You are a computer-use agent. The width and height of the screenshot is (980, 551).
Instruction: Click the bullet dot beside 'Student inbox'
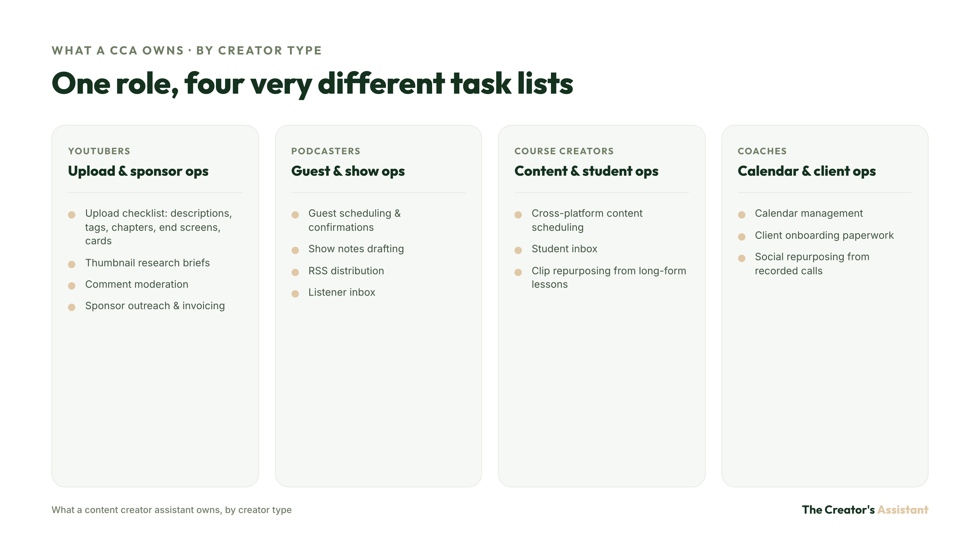518,250
